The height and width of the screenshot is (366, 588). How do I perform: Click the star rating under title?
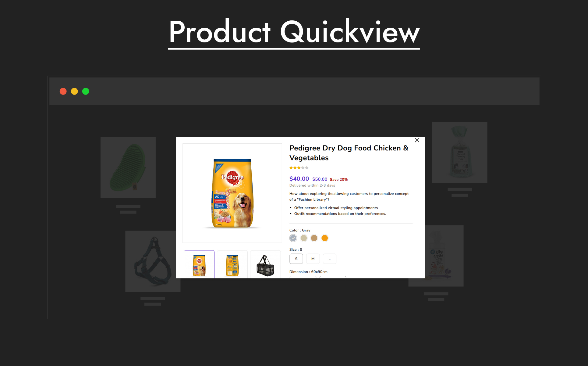[x=299, y=168]
